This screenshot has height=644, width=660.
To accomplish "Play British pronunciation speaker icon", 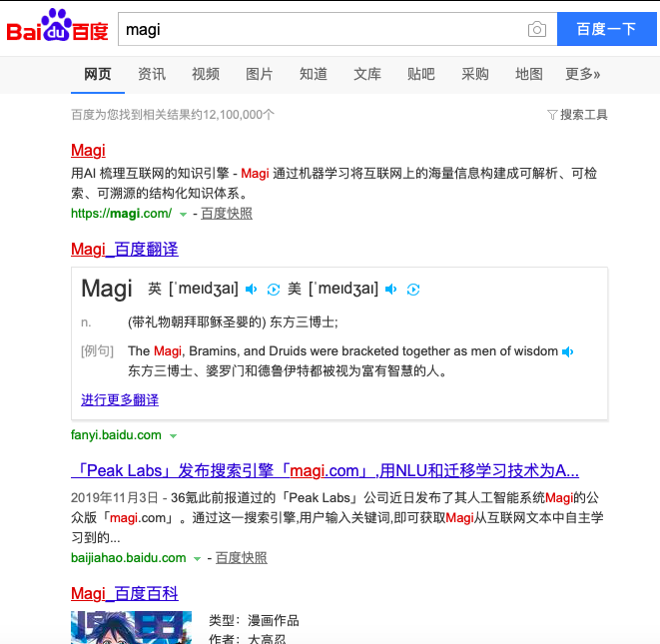I will [252, 290].
